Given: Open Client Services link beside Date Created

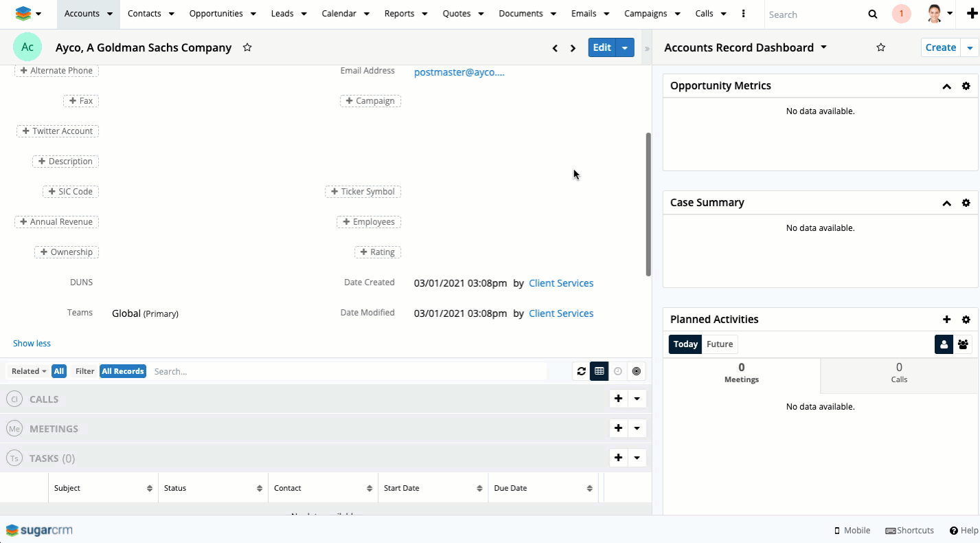Looking at the screenshot, I should pos(561,283).
